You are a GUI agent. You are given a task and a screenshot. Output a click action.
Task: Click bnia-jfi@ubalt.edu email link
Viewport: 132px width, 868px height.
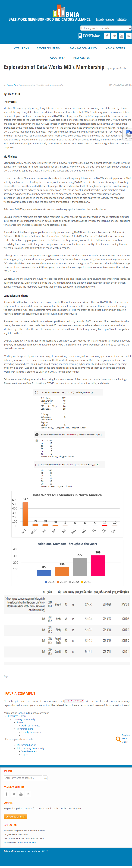tap(27, 842)
